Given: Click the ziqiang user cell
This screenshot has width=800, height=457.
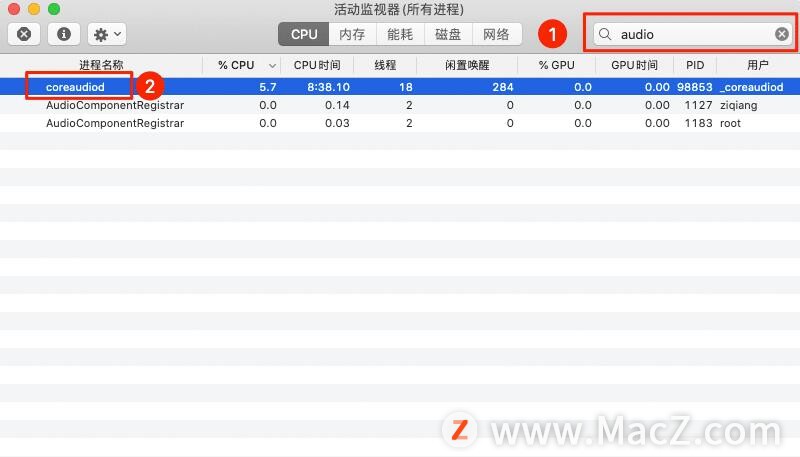Looking at the screenshot, I should pyautogui.click(x=738, y=106).
